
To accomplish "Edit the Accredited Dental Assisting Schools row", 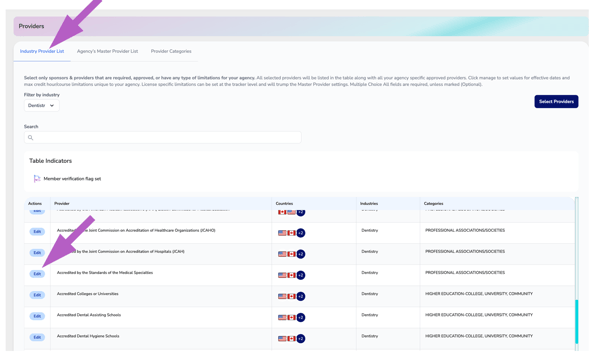I will coord(37,316).
